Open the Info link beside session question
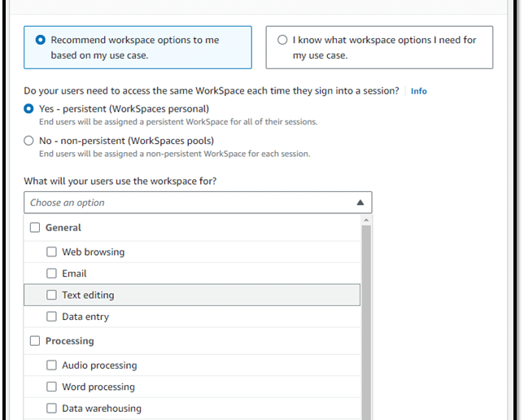 tap(419, 91)
